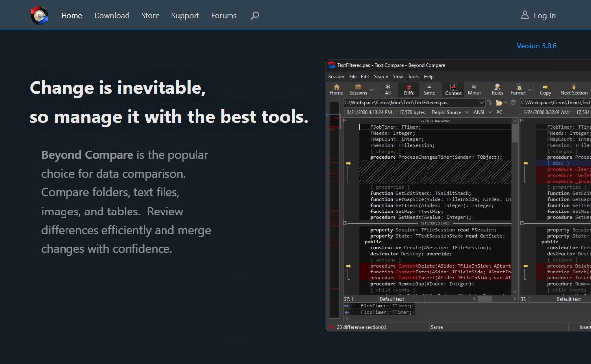Open the Session menu
Screen dimensions: 591x364
336,77
